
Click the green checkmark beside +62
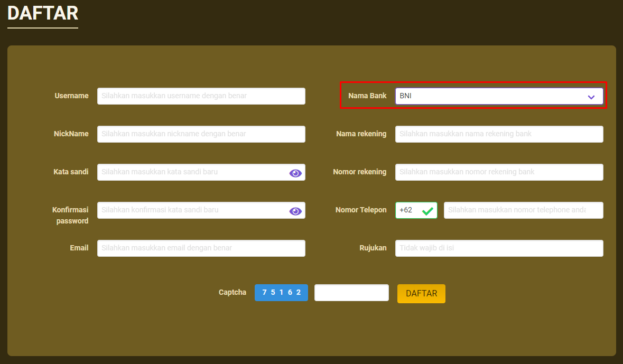point(427,211)
